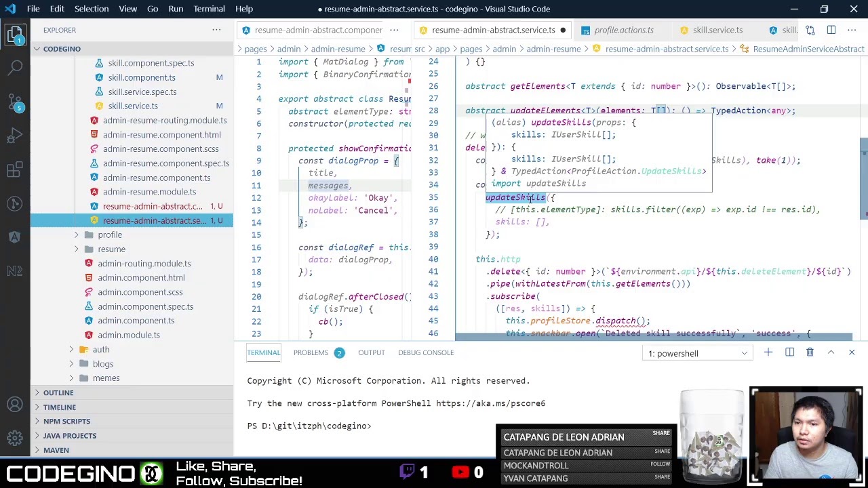
Task: Open the Source Control view
Action: tap(15, 102)
